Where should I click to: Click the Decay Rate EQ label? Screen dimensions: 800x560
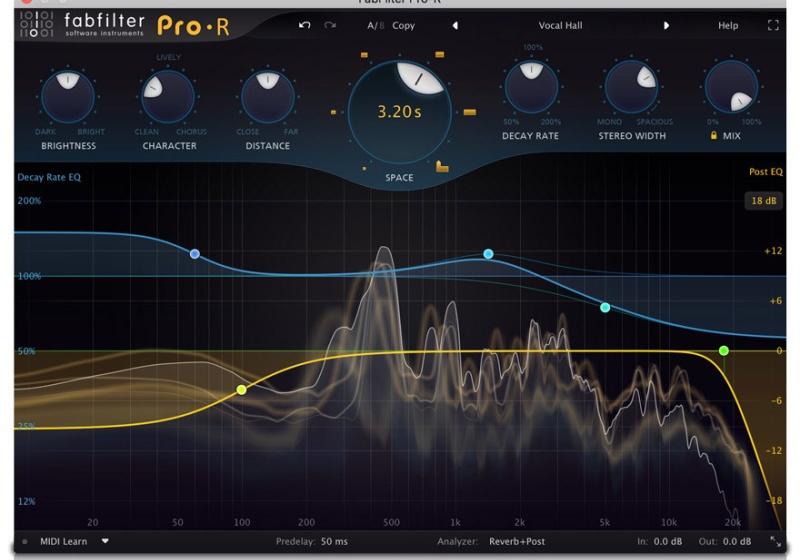tap(49, 177)
